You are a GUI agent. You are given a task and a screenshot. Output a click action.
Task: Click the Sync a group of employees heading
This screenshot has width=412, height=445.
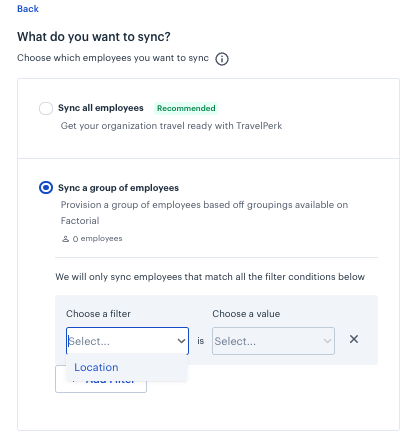pos(118,188)
